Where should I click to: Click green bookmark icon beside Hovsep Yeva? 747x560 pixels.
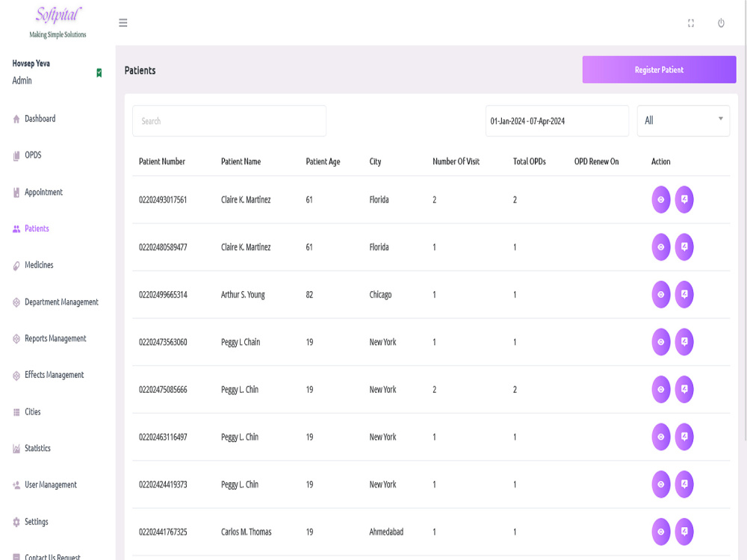click(99, 73)
